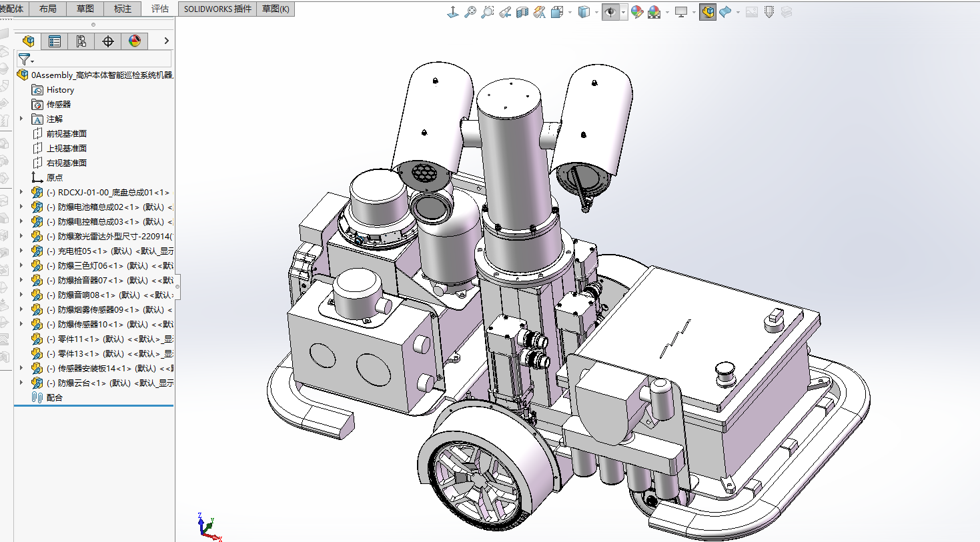Expand 防爆电控箱总成03 component
Viewport: 980px width, 542px height.
21,222
